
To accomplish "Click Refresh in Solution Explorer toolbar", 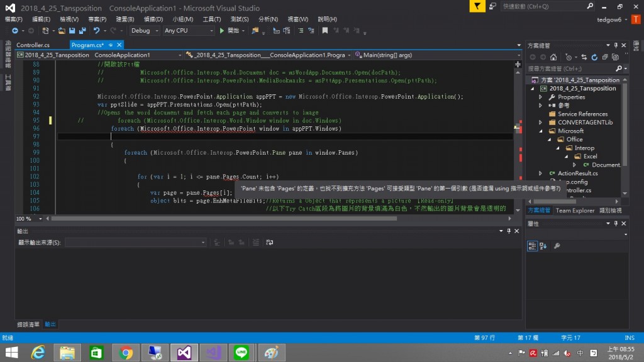I will pyautogui.click(x=594, y=57).
